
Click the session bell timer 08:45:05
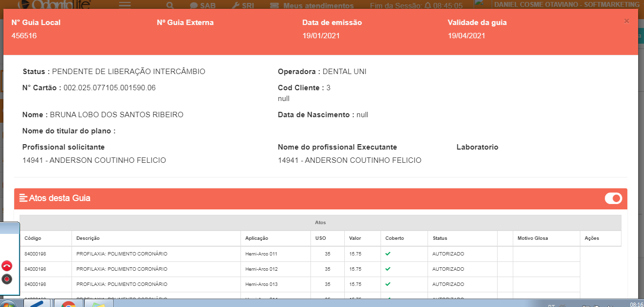[444, 6]
